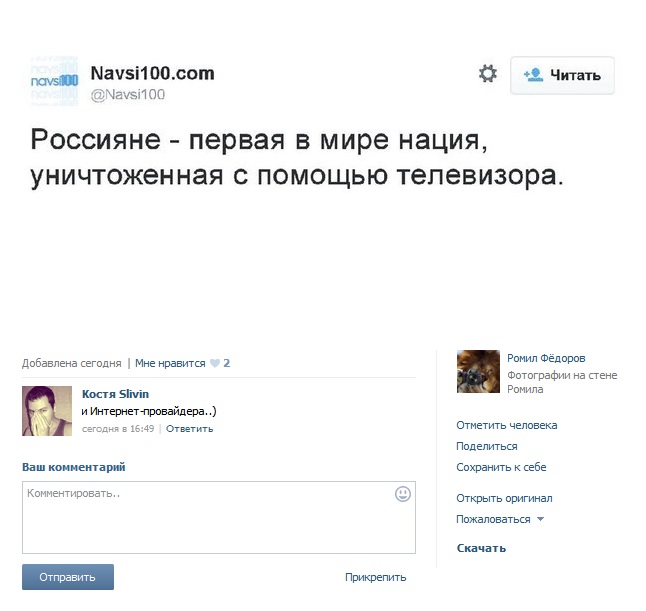Click the Скачать download link
This screenshot has height=611, width=646.
coord(481,548)
